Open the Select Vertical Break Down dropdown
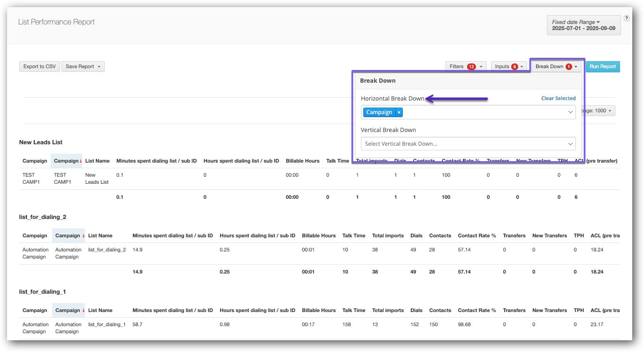Screen dimensions: 644x352 click(468, 144)
